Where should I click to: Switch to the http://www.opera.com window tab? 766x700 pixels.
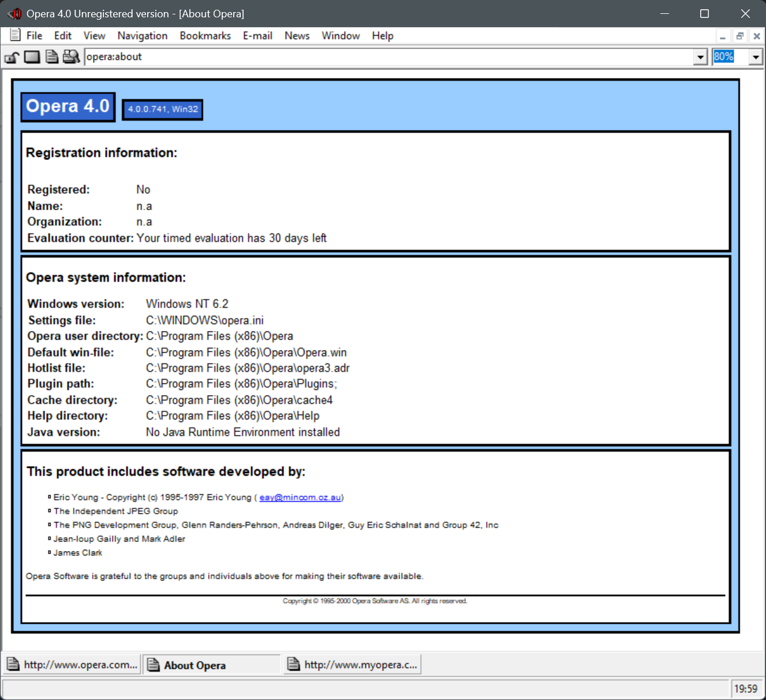pos(73,665)
